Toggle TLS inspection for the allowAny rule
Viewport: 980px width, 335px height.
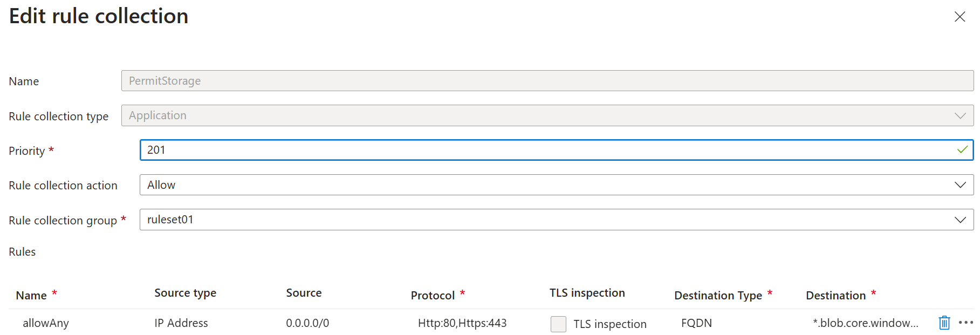(558, 324)
